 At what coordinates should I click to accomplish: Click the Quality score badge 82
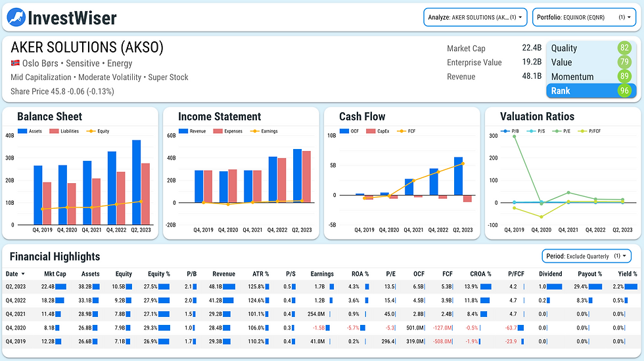pos(624,47)
